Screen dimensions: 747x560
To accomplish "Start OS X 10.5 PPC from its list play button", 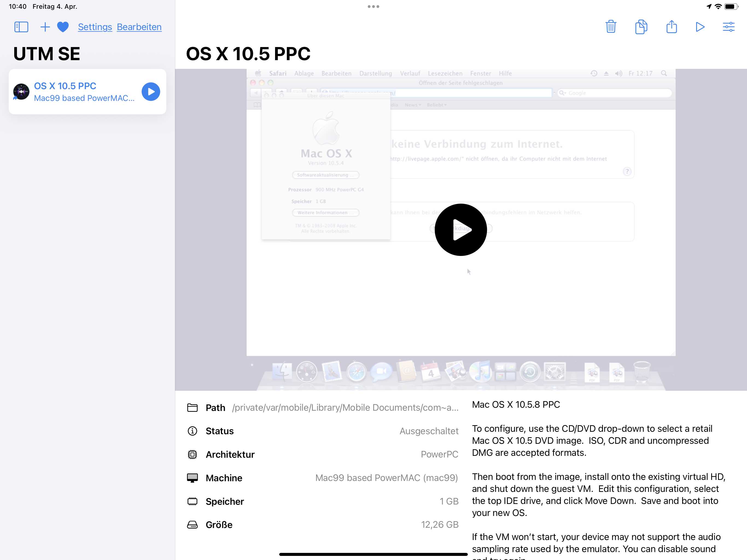I will coord(151,92).
